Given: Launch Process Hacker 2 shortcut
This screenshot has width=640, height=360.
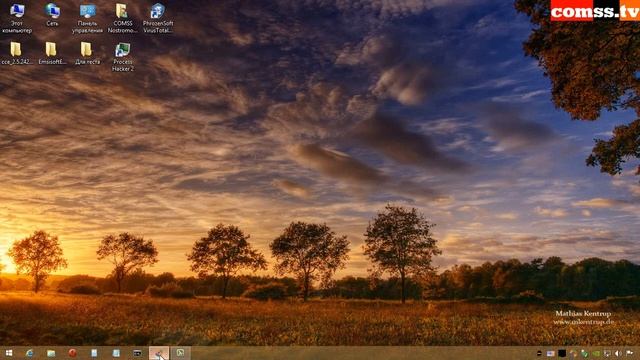Looking at the screenshot, I should pos(122,57).
